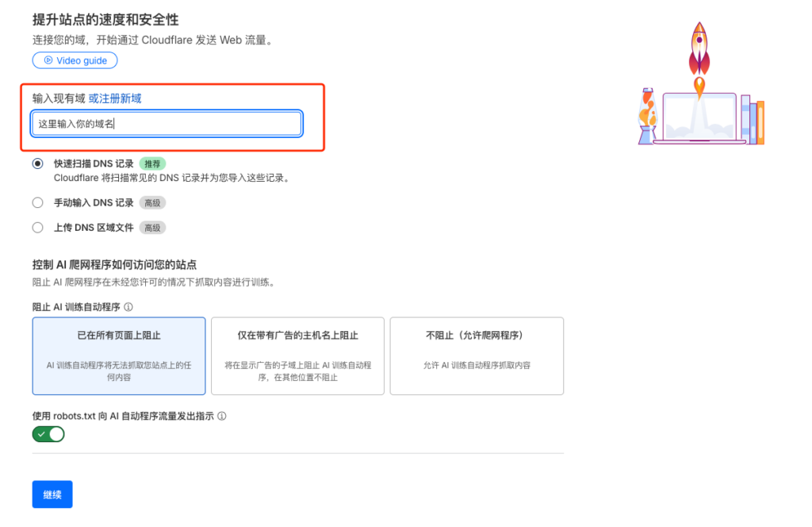
Task: Click the 高级 badge beside 上传 DNS 区域文件
Action: point(152,228)
